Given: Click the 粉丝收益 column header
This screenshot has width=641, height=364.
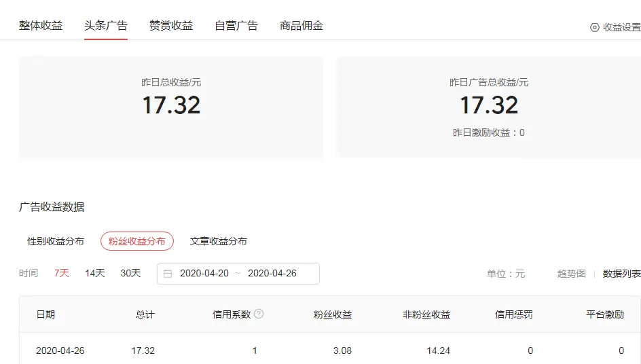Looking at the screenshot, I should coord(333,314).
